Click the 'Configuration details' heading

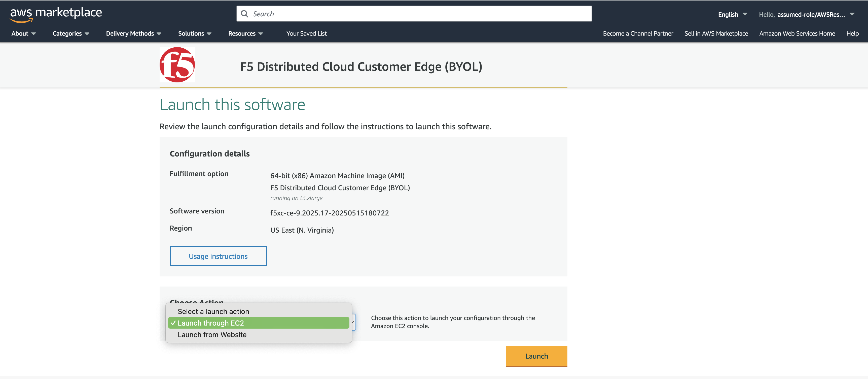[x=210, y=154]
